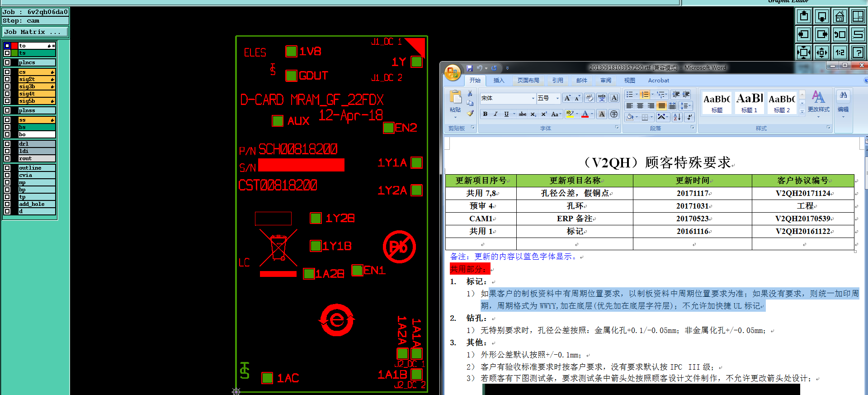
Task: Click the Word Office button orb
Action: (x=453, y=72)
